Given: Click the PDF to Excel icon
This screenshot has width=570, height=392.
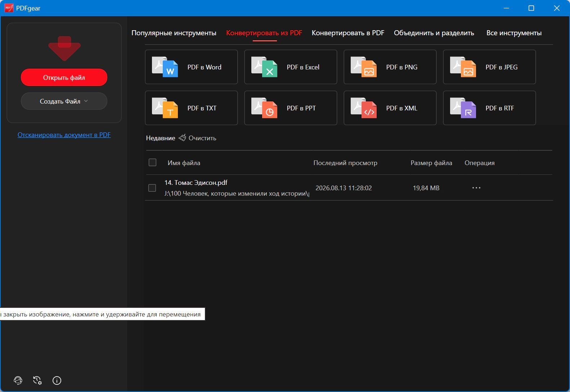Looking at the screenshot, I should pyautogui.click(x=264, y=67).
